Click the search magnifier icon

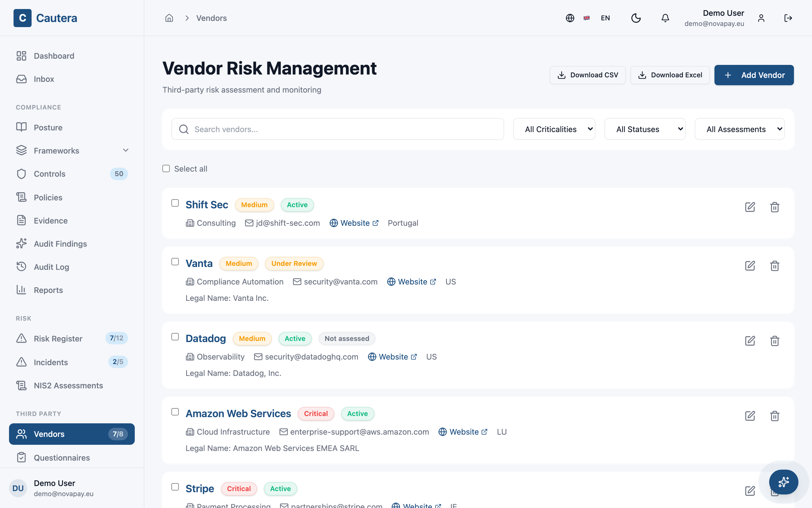pos(184,129)
